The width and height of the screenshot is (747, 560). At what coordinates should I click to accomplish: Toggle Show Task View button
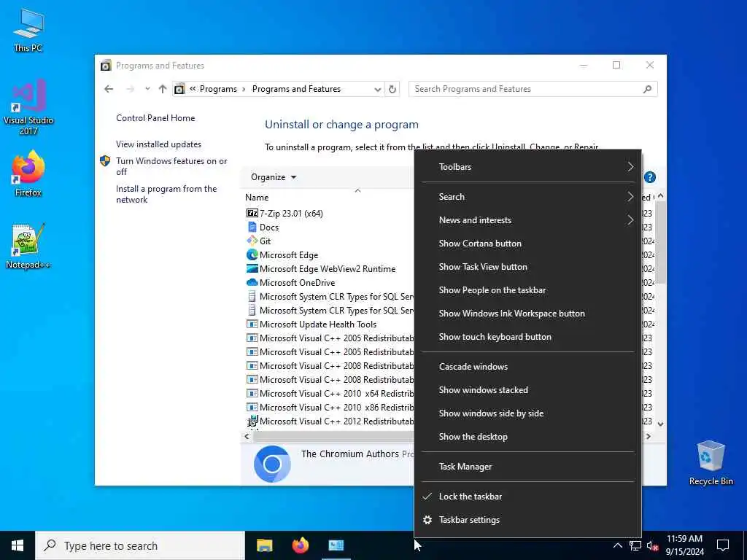point(528,267)
